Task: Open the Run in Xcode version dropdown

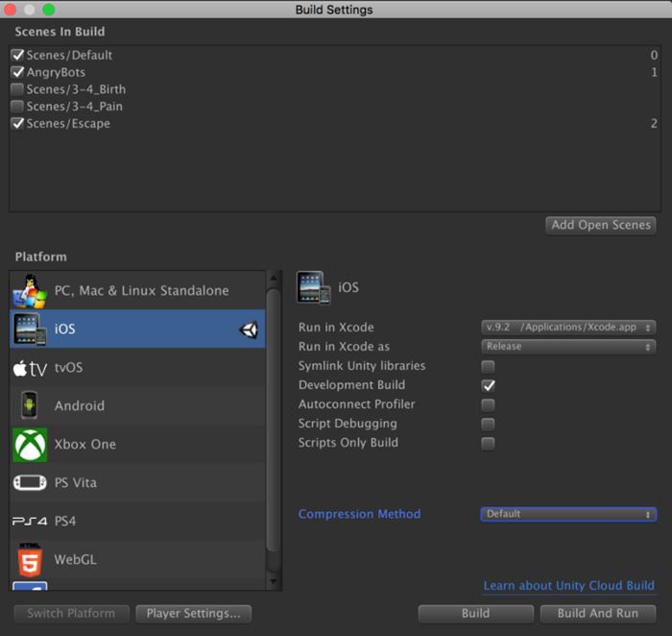Action: click(x=568, y=328)
